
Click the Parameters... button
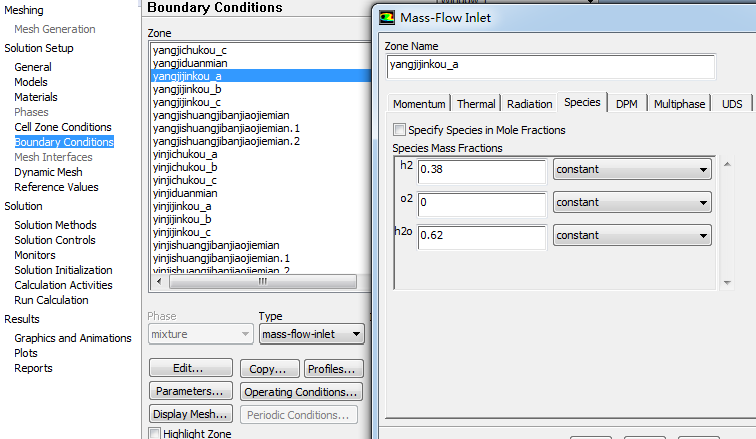pyautogui.click(x=190, y=391)
